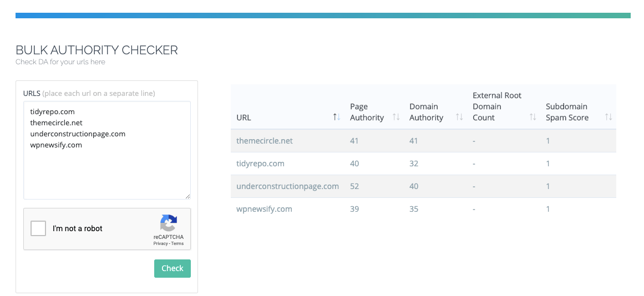Click themecircle.net line in URLs textarea
Image resolution: width=644 pixels, height=296 pixels.
[x=56, y=123]
